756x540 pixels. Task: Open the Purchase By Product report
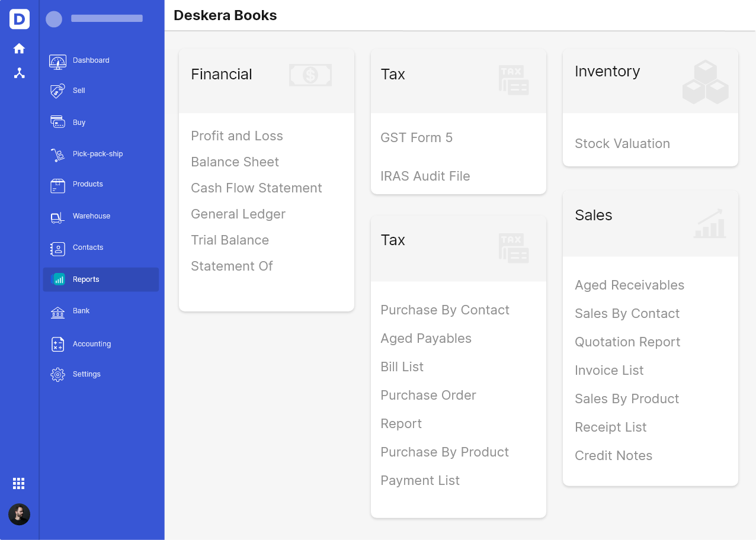click(444, 452)
